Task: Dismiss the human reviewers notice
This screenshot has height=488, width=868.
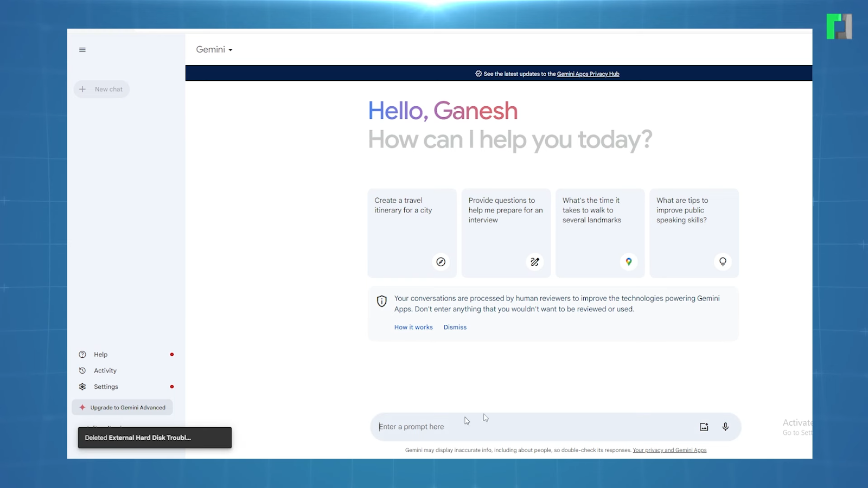Action: 455,328
